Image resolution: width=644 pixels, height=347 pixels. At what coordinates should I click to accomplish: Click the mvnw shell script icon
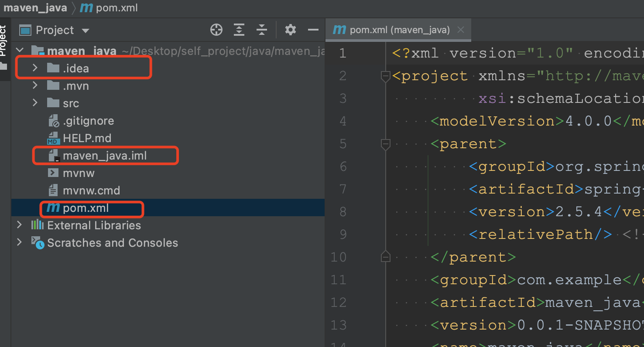click(53, 173)
